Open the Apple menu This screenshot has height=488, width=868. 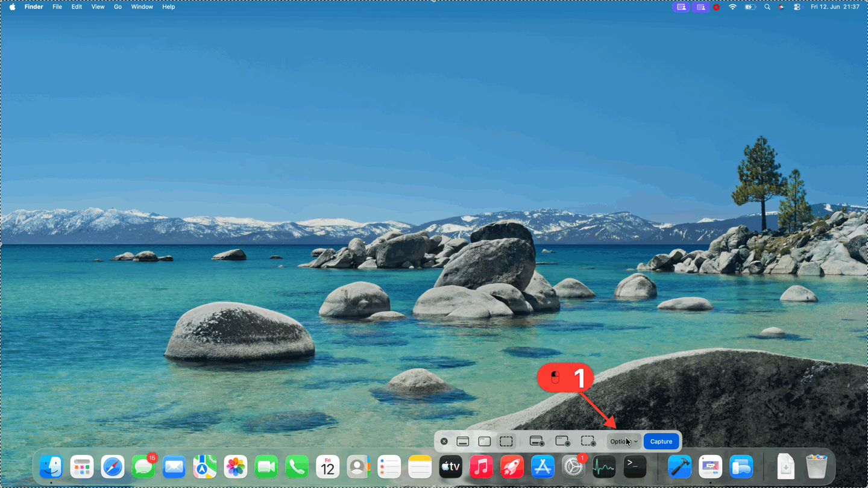pos(12,7)
